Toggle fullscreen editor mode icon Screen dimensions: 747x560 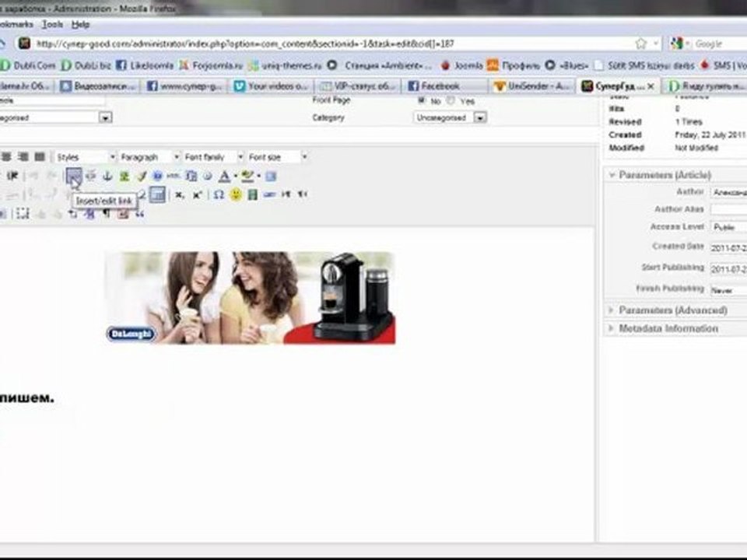click(x=271, y=177)
